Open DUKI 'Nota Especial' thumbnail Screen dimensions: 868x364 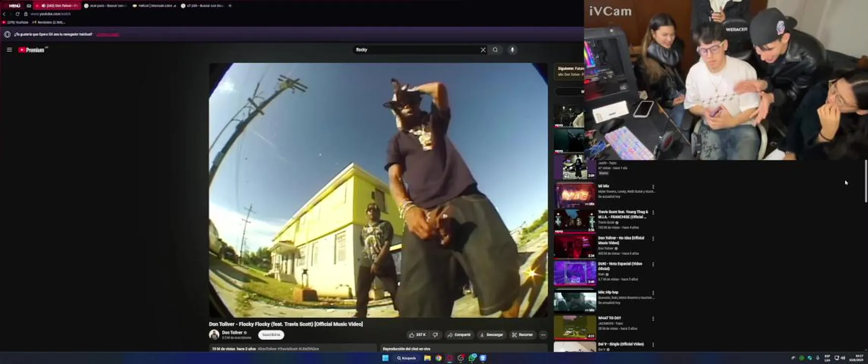point(575,272)
